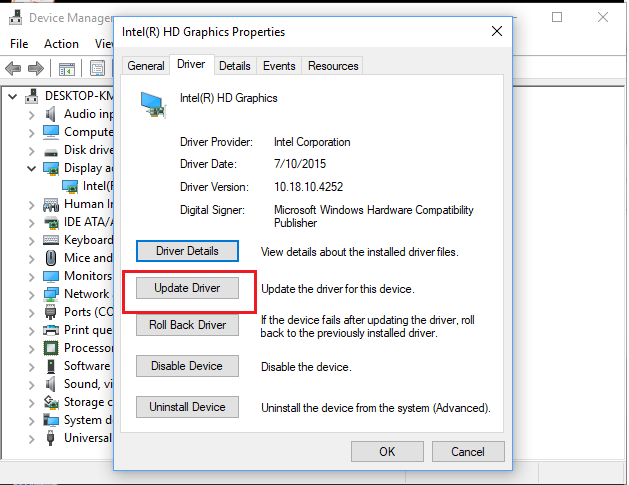Click the Forward arrow toolbar icon
This screenshot has width=629, height=485.
click(x=38, y=69)
